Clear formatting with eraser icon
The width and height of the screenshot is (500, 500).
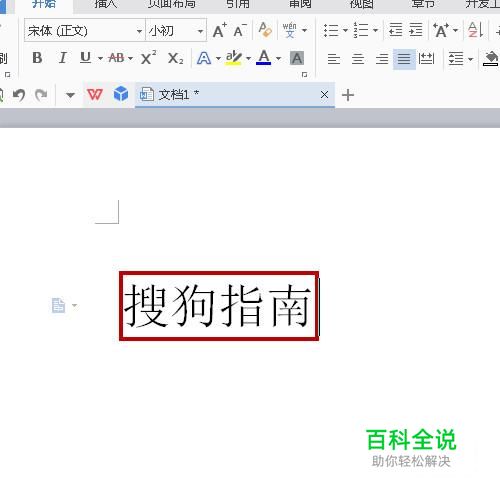pos(265,30)
